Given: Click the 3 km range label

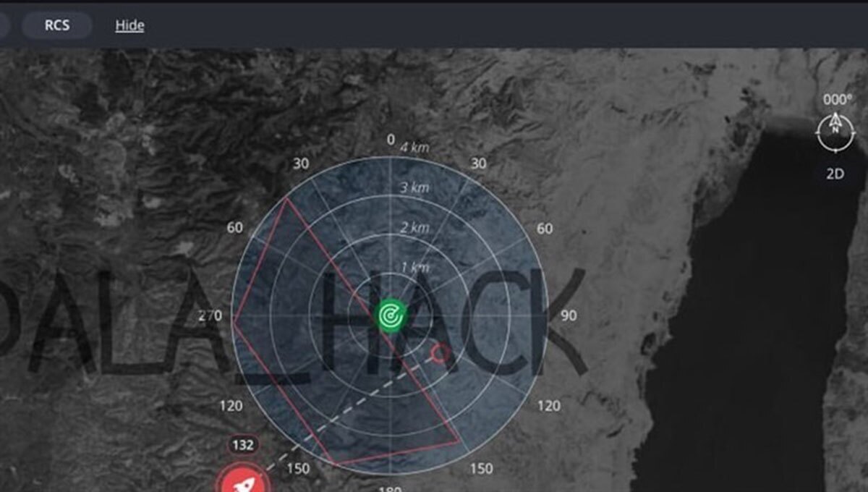Looking at the screenshot, I should (414, 188).
